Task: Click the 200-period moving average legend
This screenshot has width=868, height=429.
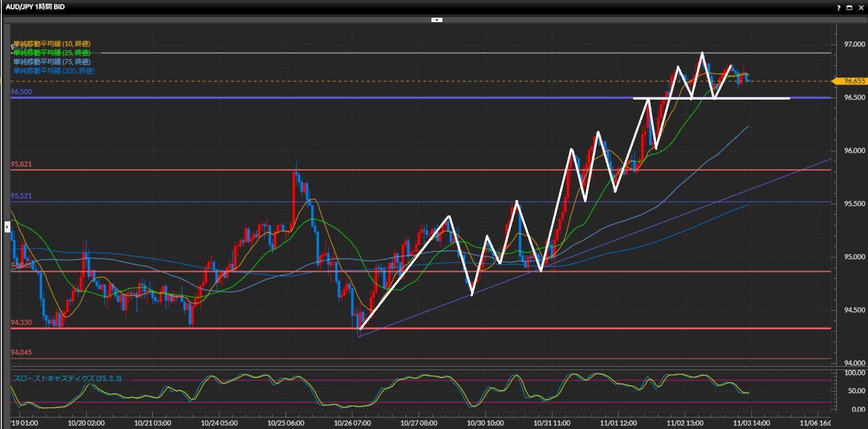Action: point(54,71)
